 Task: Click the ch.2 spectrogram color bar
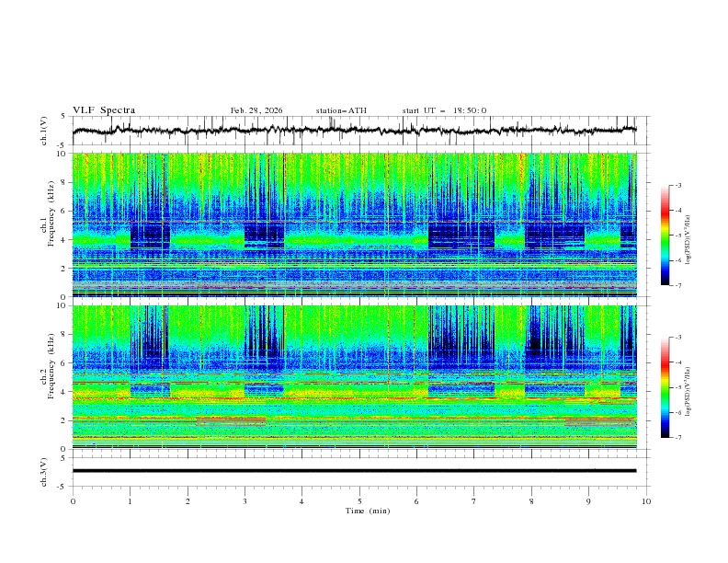pos(665,387)
